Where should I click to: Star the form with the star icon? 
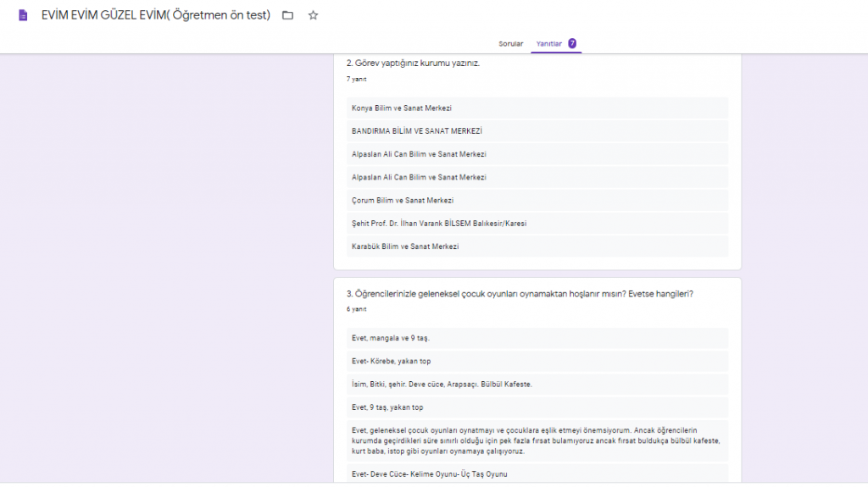click(x=313, y=15)
